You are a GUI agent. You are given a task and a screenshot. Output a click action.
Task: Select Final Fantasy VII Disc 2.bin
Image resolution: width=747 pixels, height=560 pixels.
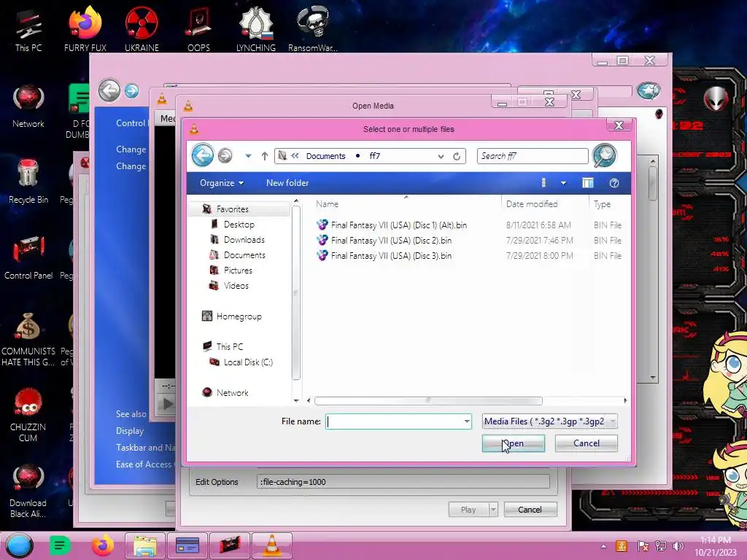tap(391, 241)
